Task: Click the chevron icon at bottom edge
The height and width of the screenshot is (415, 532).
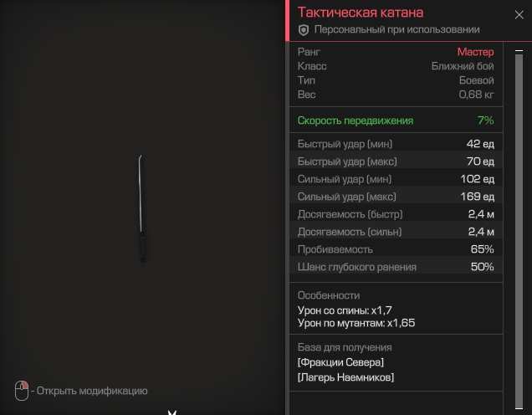Action: [172, 412]
